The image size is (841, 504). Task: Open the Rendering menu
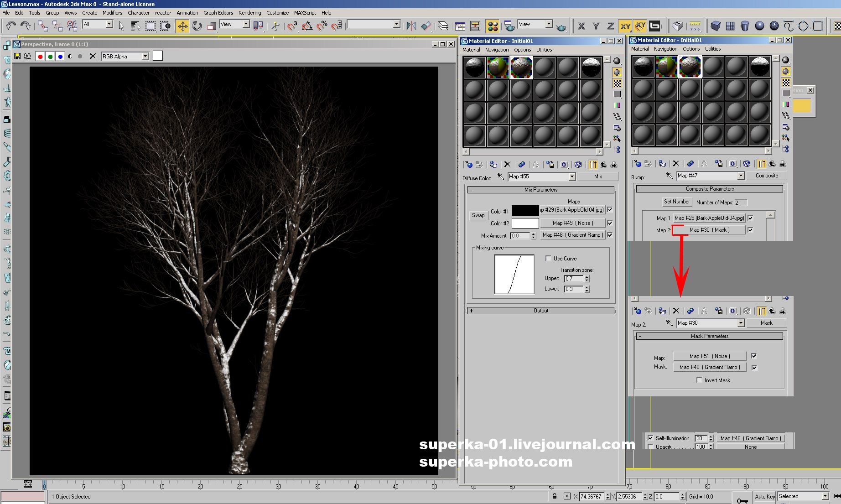pyautogui.click(x=249, y=13)
